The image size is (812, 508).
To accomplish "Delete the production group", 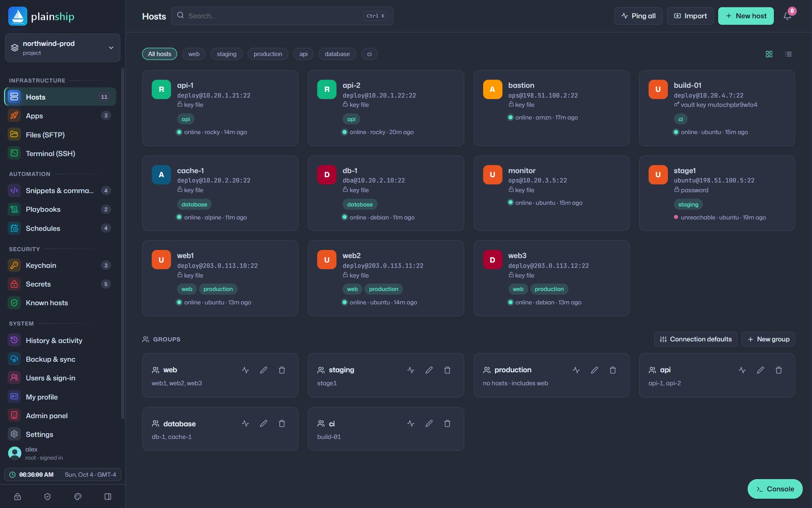I will pos(613,370).
